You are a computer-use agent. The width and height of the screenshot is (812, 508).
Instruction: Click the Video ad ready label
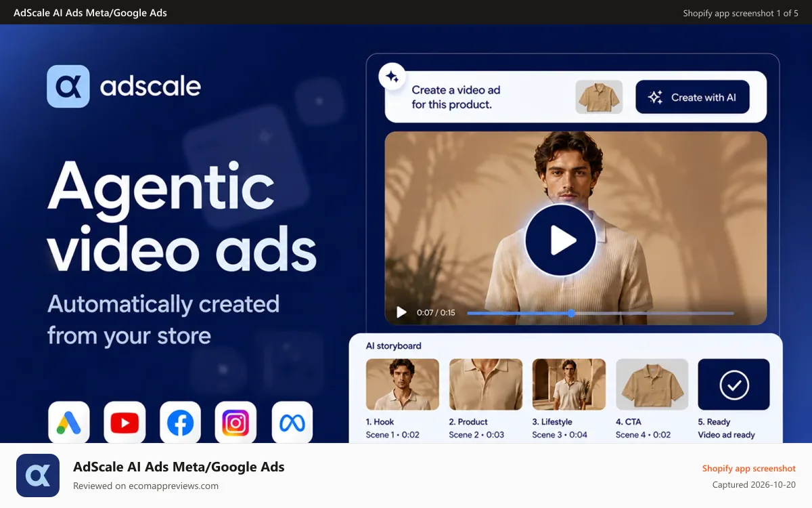pos(726,435)
